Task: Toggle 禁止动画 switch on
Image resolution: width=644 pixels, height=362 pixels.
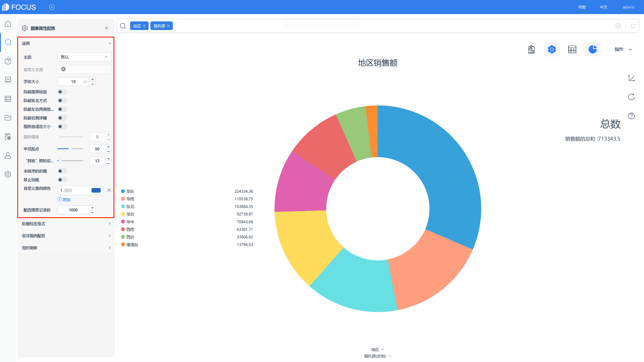Action: coord(62,179)
